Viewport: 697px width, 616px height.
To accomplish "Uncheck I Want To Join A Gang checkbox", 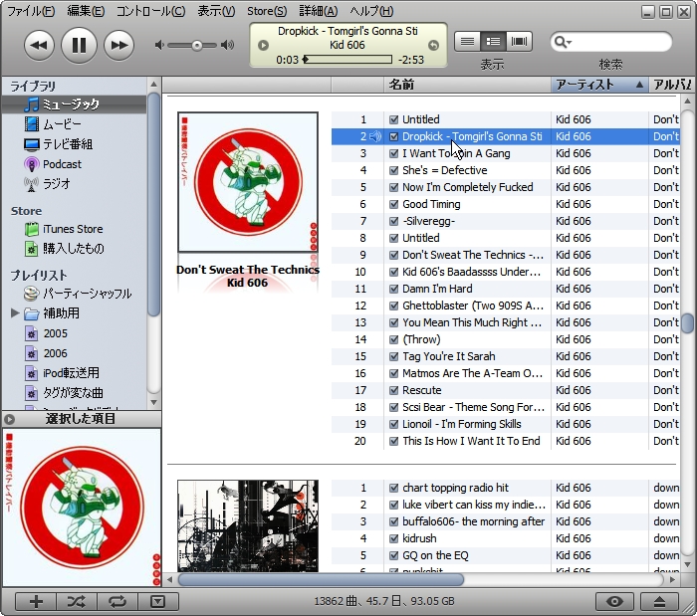I will [x=393, y=153].
